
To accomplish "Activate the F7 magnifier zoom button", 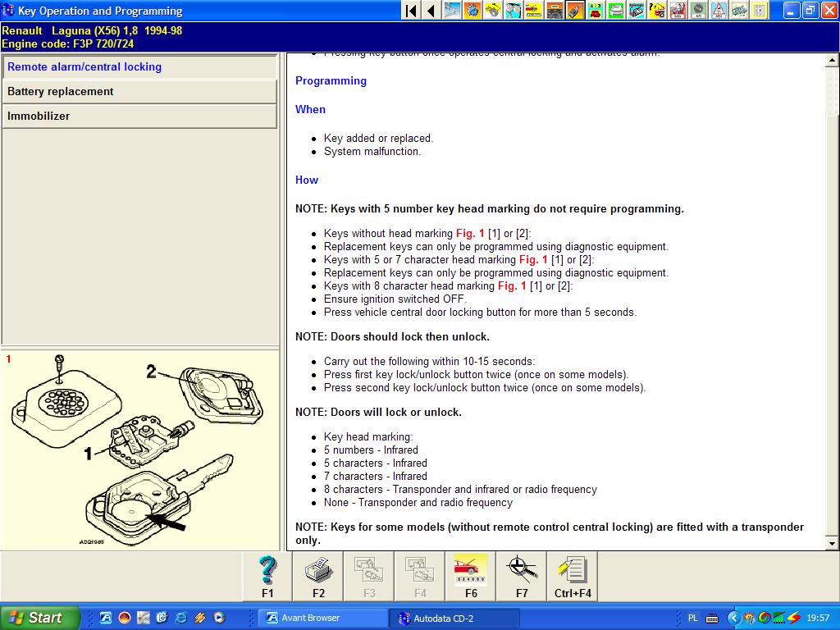I will pos(522,576).
